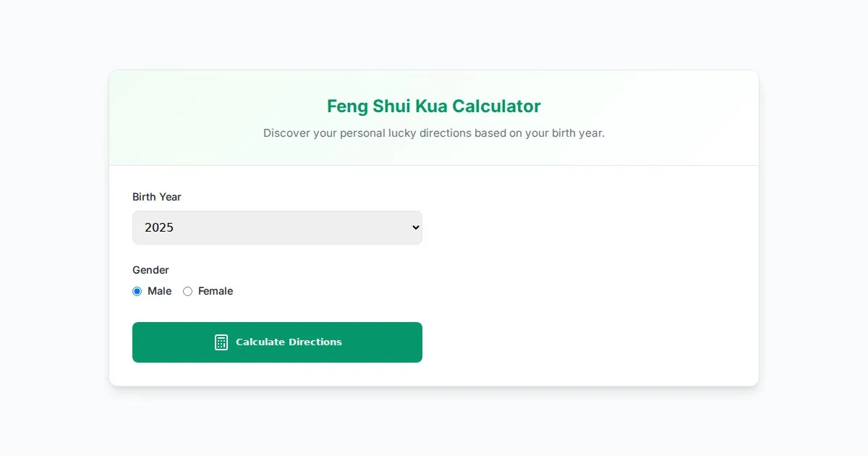Click the left edge of the green Calculate button

point(137,342)
